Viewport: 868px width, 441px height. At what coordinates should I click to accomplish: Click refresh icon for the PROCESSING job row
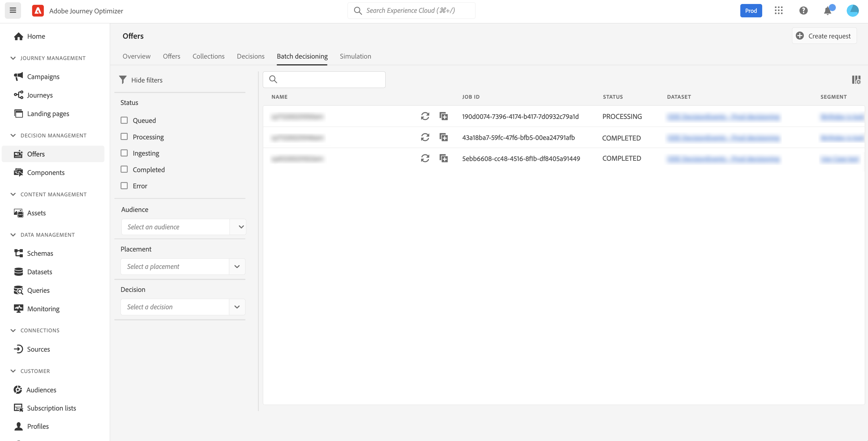coord(425,116)
